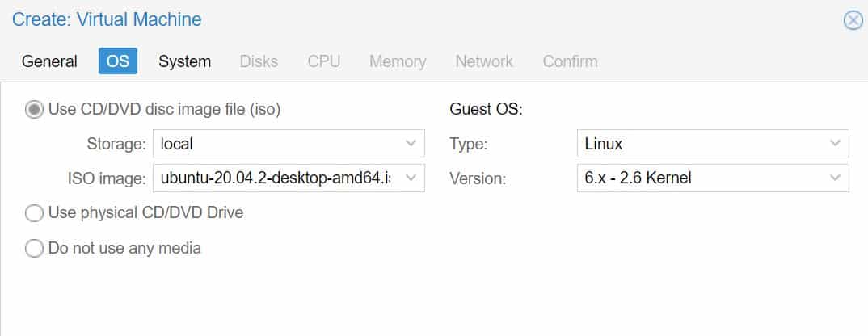Click the Storage field showing local
The height and width of the screenshot is (336, 868).
click(289, 144)
